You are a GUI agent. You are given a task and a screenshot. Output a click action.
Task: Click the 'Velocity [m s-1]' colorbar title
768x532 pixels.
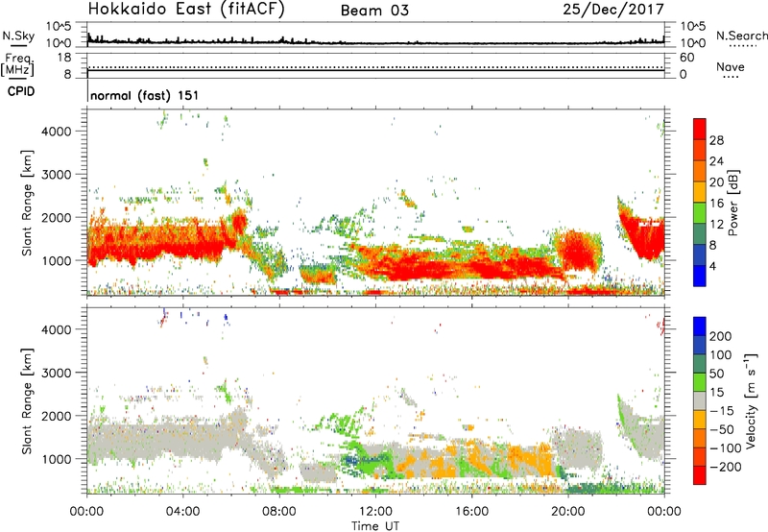coord(751,401)
